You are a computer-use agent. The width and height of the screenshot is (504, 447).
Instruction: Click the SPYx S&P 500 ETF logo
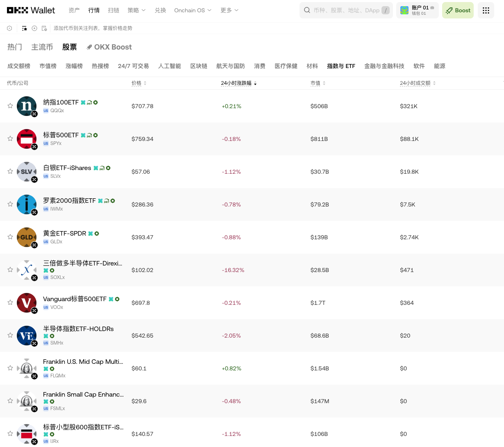pyautogui.click(x=27, y=139)
